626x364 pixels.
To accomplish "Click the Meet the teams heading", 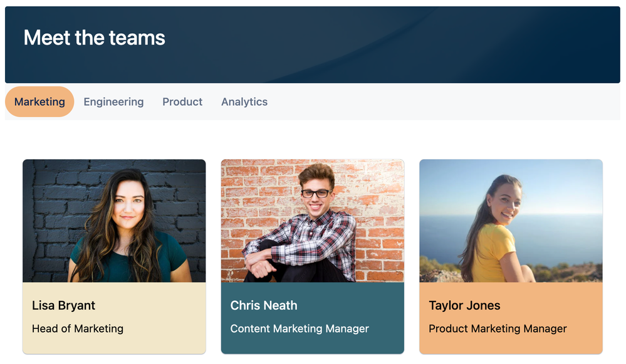I will pyautogui.click(x=93, y=38).
